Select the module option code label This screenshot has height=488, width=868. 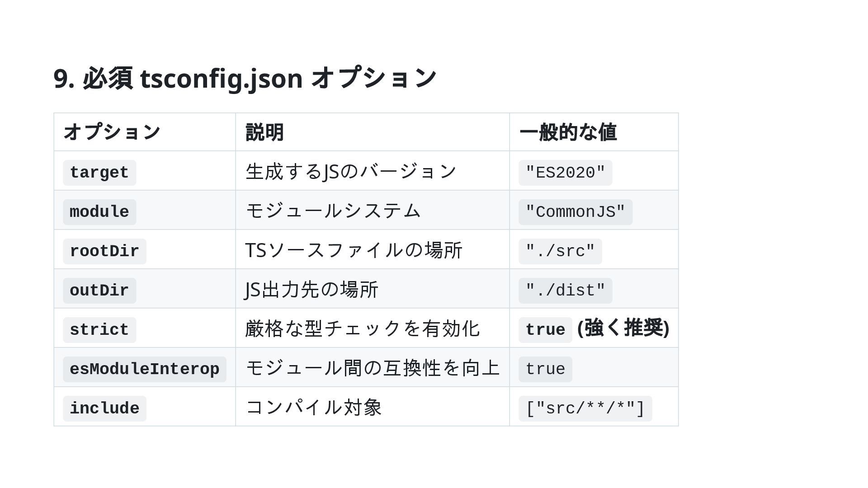point(99,212)
